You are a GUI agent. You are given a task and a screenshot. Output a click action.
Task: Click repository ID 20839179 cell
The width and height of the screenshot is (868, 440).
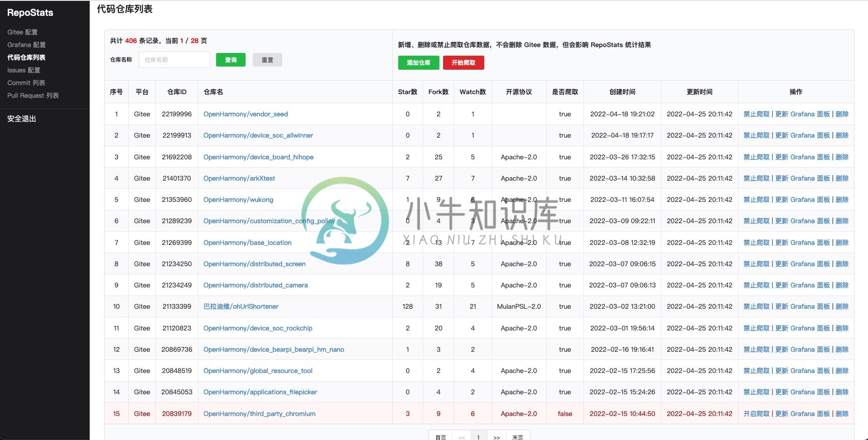coord(177,414)
